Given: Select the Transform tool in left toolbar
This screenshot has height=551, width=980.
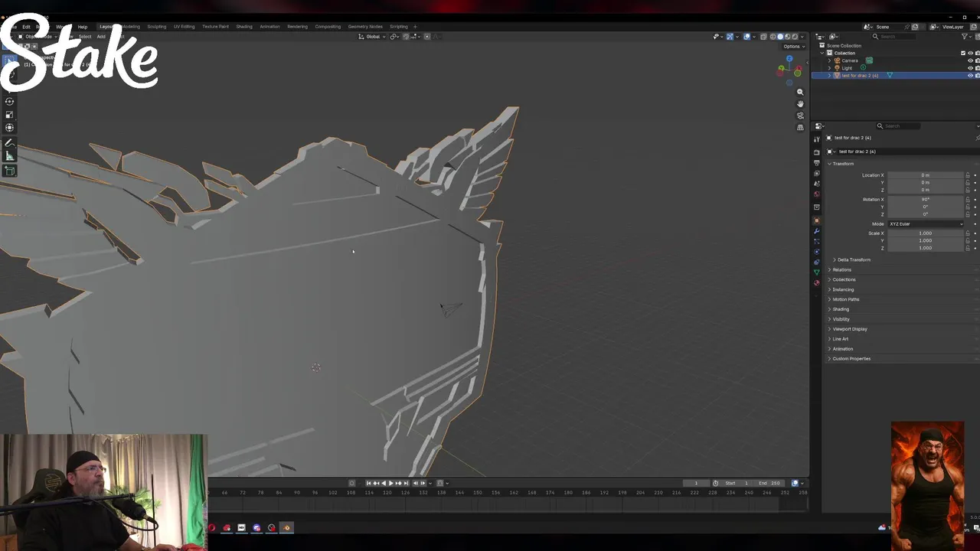Looking at the screenshot, I should coord(9,127).
